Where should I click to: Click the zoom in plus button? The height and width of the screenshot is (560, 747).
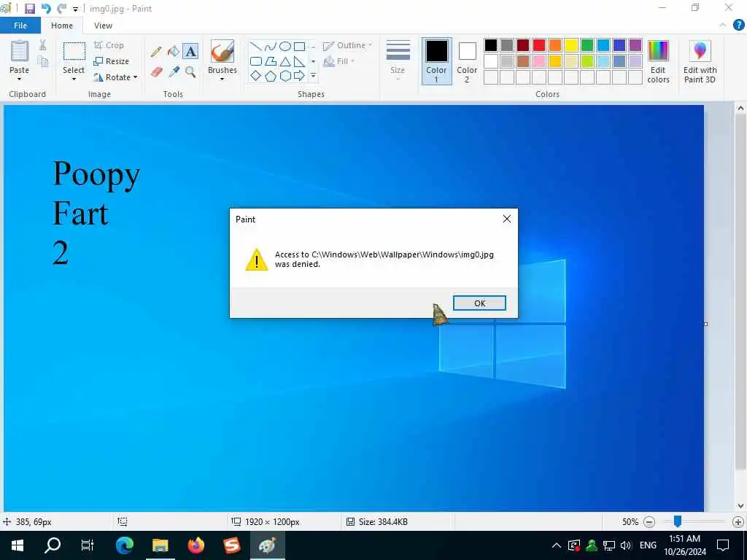click(738, 522)
